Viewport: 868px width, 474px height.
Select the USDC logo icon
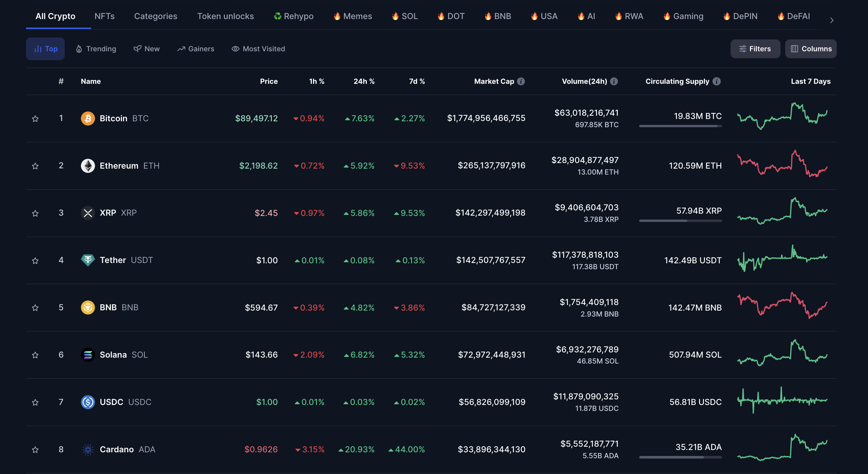pos(88,402)
